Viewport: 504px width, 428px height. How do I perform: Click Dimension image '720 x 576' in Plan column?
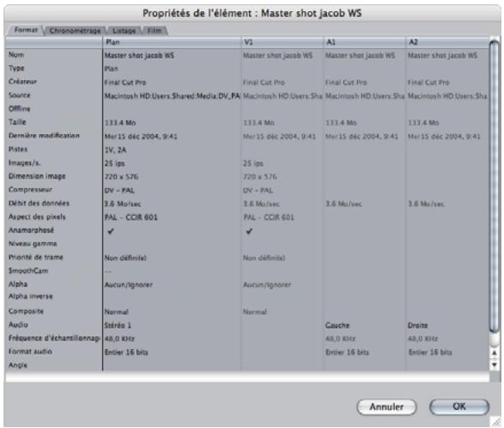[x=121, y=177]
